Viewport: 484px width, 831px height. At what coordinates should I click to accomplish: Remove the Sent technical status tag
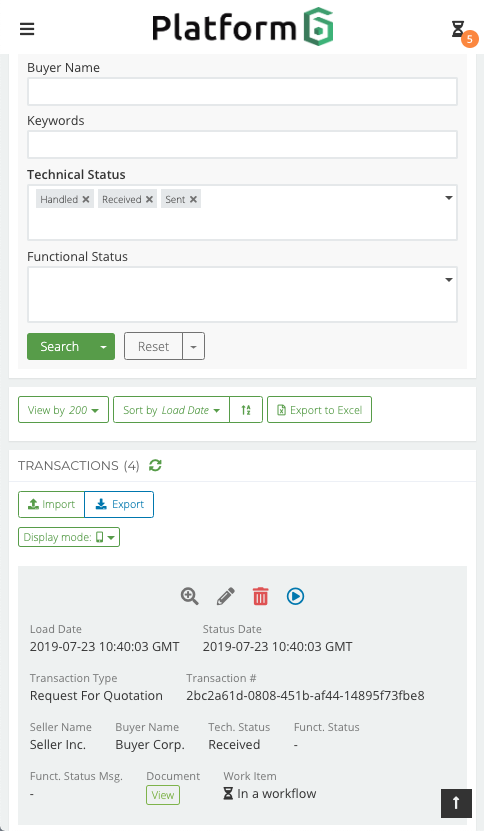193,199
